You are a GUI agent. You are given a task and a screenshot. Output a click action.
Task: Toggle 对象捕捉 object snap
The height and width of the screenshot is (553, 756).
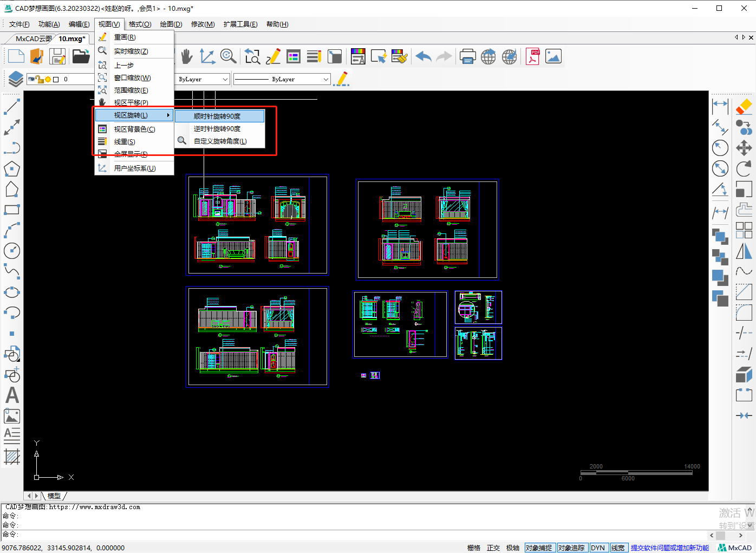pos(539,548)
